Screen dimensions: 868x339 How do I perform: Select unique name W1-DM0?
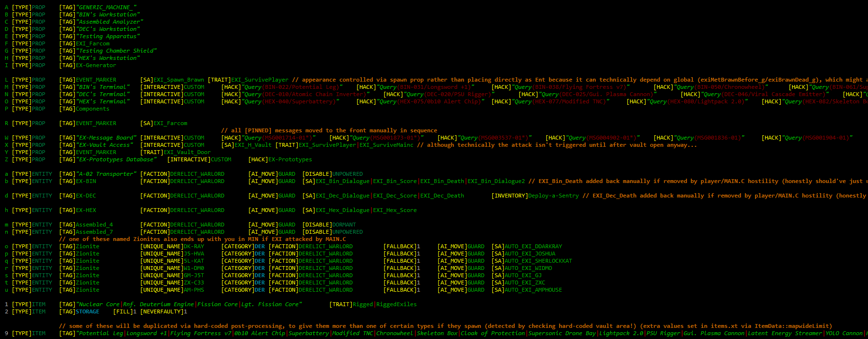pyautogui.click(x=194, y=268)
